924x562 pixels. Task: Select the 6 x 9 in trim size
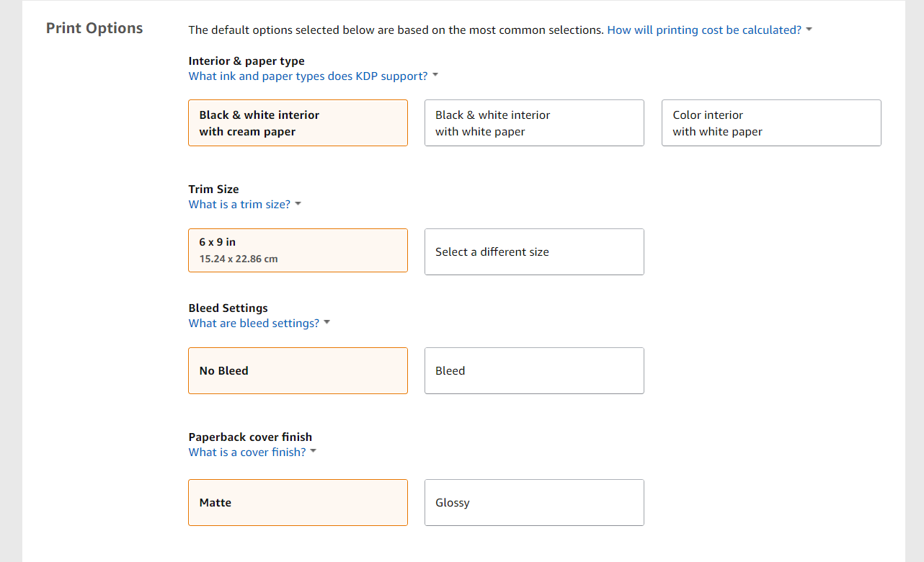click(x=298, y=251)
